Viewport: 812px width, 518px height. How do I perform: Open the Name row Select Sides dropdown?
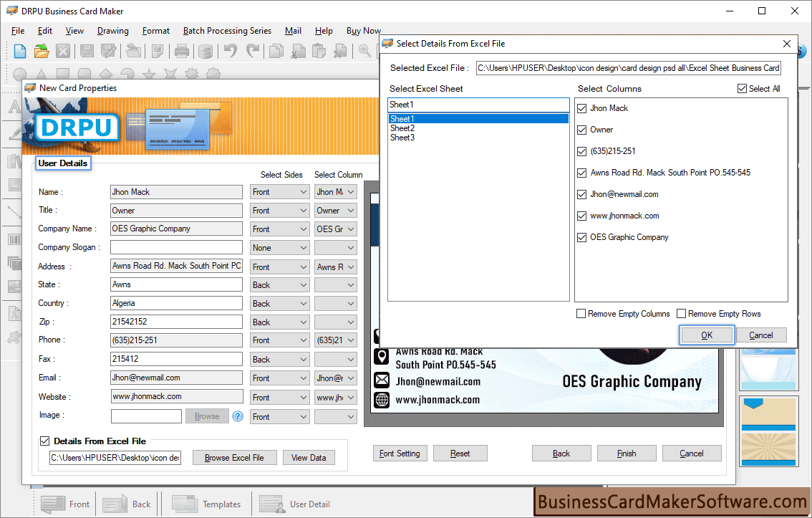pyautogui.click(x=280, y=192)
